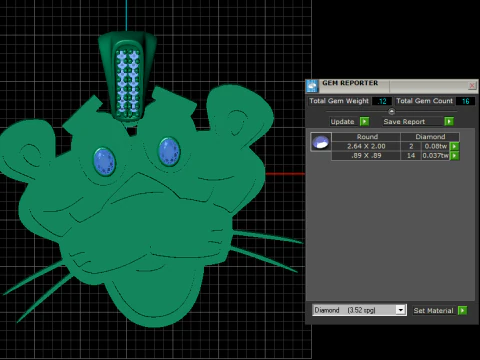Click the green arrow for 0.08tw row
The width and height of the screenshot is (480, 360).
pyautogui.click(x=454, y=146)
